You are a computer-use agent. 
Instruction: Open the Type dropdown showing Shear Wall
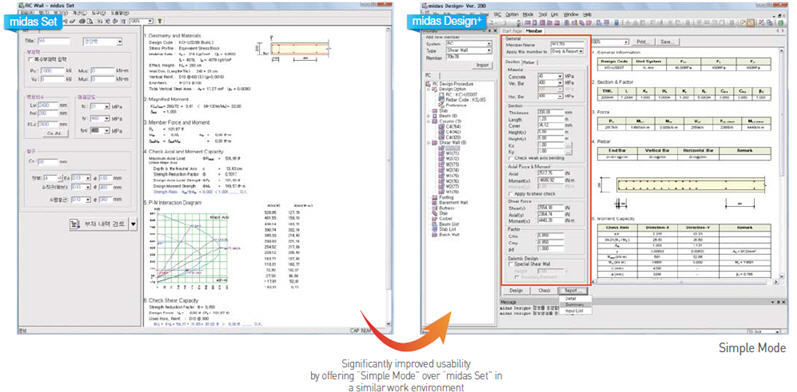click(x=469, y=50)
